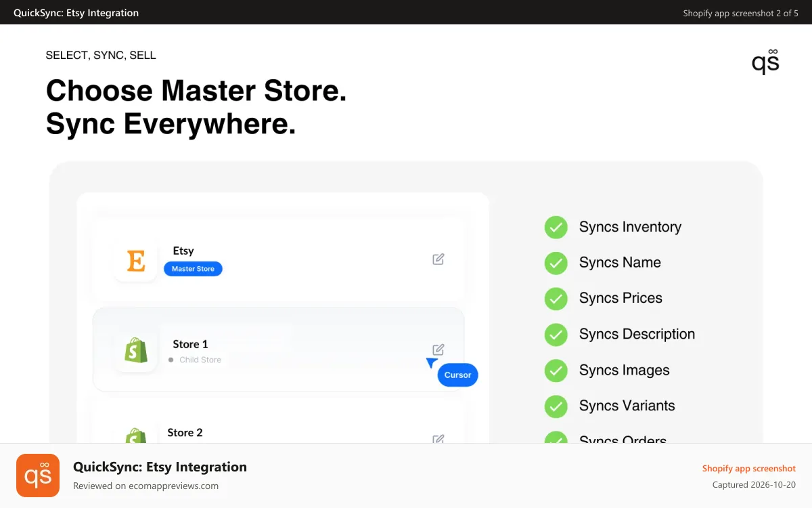The height and width of the screenshot is (508, 812).
Task: Click the Syncs Variants text
Action: [627, 406]
